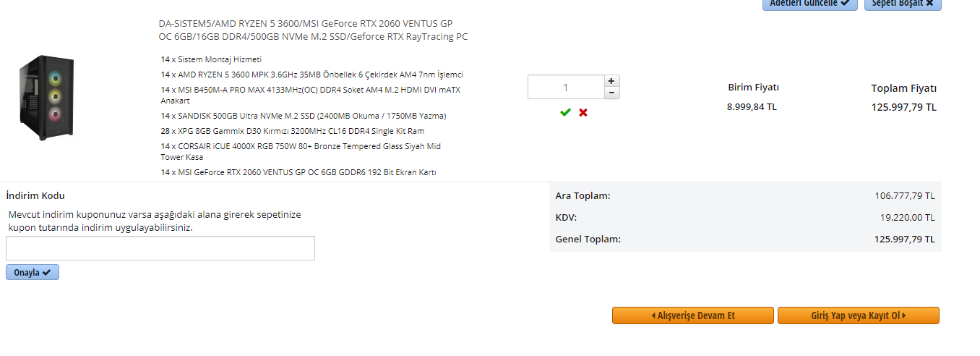Viewport: 980px width, 356px height.
Task: Click Giriş Yap veya Kayıt Ol
Action: click(x=858, y=315)
